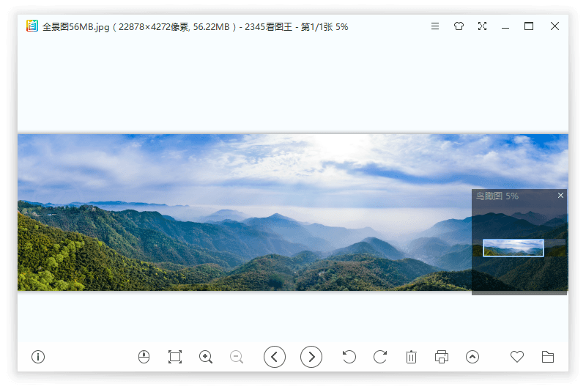Screen dimensions: 586x392
Task: Open the hamburger main menu
Action: pyautogui.click(x=435, y=26)
